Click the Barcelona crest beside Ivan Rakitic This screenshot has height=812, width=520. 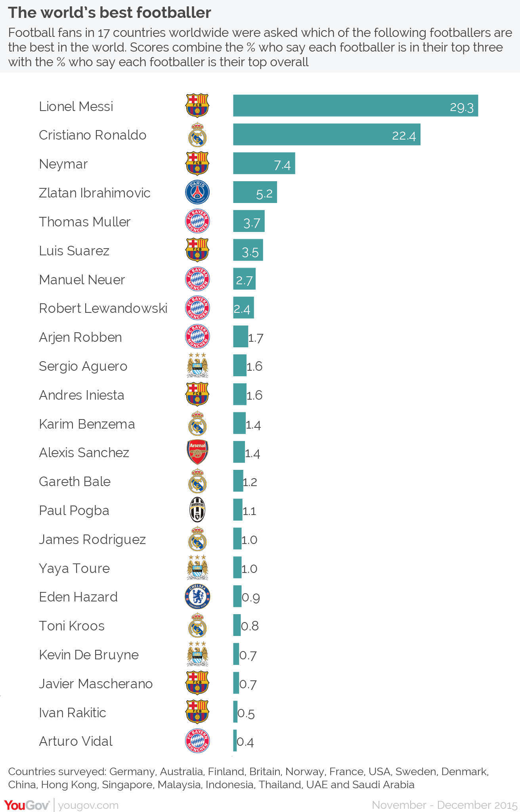pos(197,712)
